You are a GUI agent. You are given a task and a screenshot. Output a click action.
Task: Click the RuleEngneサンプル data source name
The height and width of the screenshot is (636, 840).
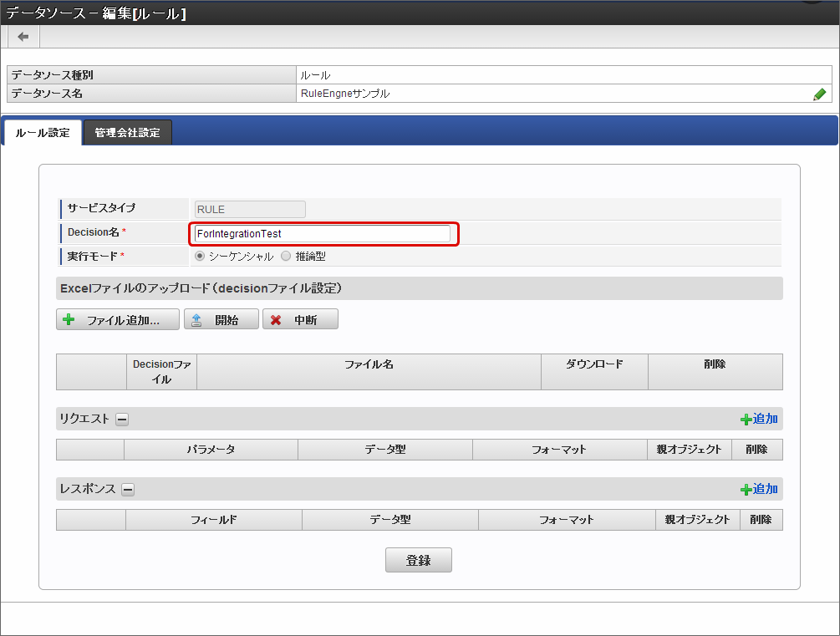345,94
